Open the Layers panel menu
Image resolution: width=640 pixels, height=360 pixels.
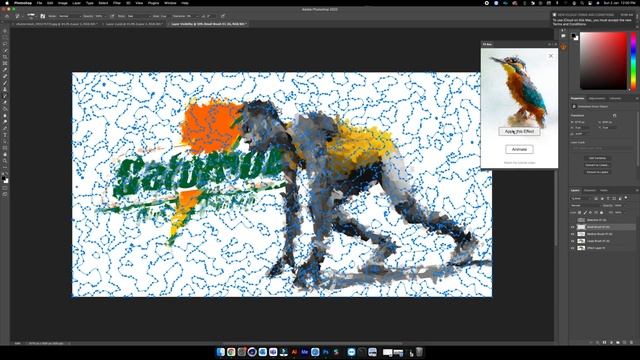point(637,190)
